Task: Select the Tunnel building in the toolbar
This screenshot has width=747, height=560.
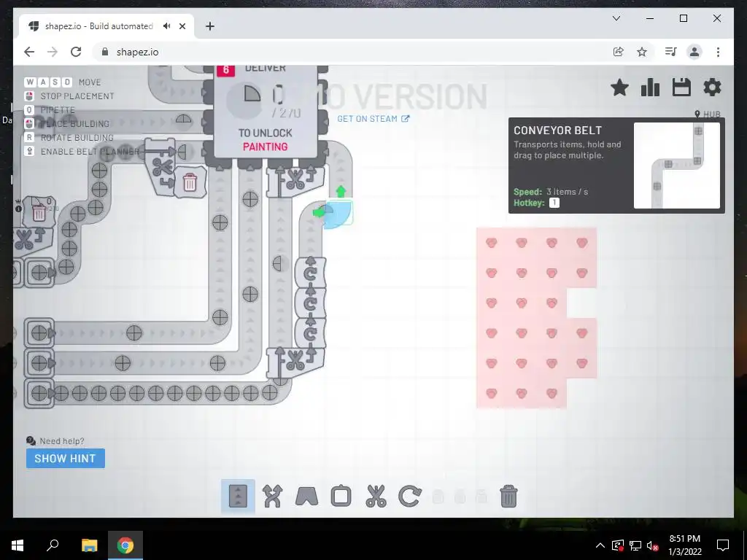Action: 307,496
